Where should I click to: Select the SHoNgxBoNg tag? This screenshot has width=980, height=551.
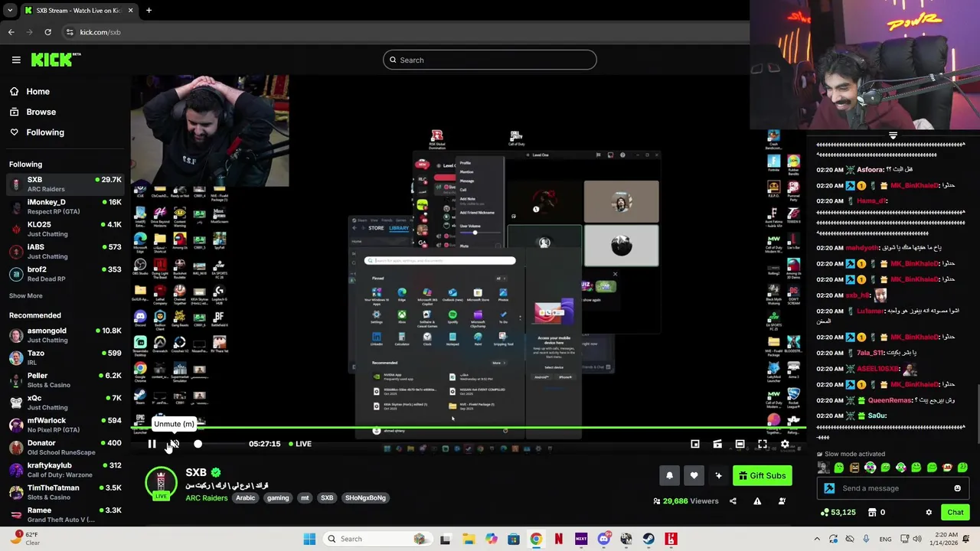click(x=365, y=497)
